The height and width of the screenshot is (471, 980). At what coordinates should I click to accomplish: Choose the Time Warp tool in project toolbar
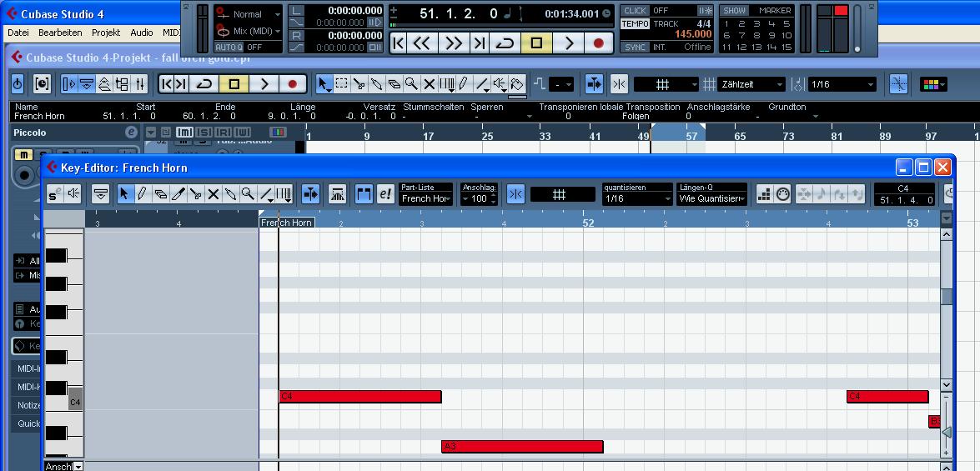(446, 83)
